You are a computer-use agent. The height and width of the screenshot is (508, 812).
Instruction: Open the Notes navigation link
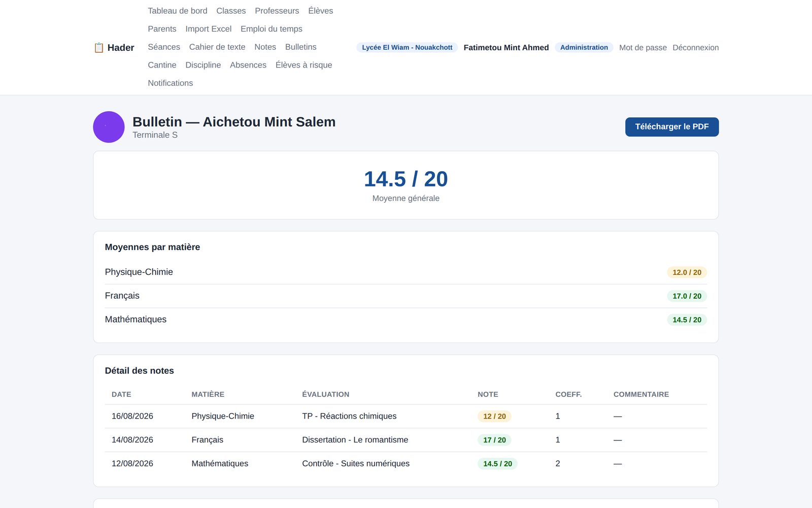pyautogui.click(x=265, y=47)
